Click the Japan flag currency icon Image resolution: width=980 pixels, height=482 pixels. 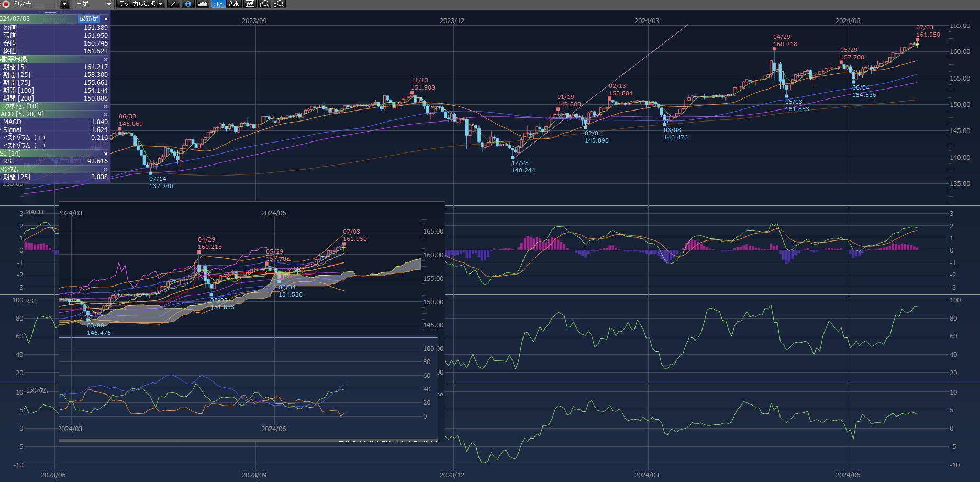point(5,4)
